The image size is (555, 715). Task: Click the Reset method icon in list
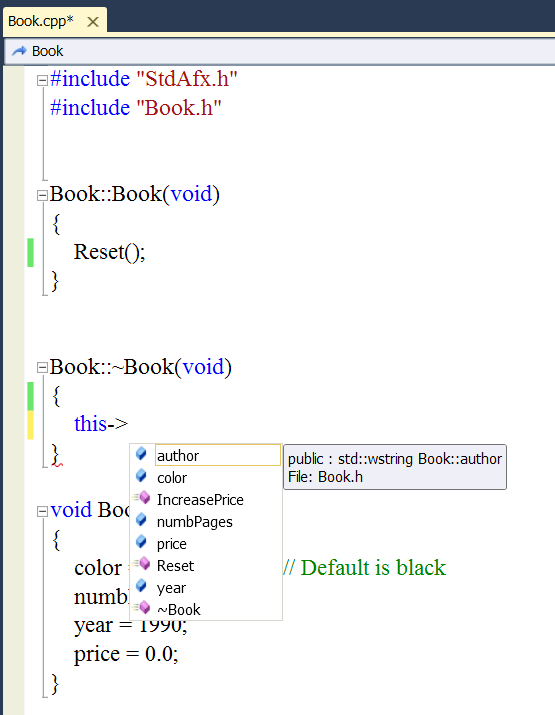142,564
